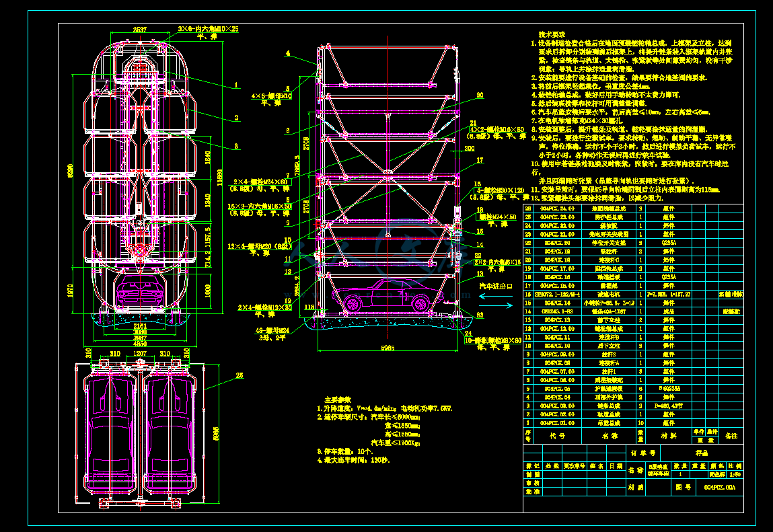Click 连接杆C name cell in row 20
This screenshot has width=773, height=532.
pos(610,260)
